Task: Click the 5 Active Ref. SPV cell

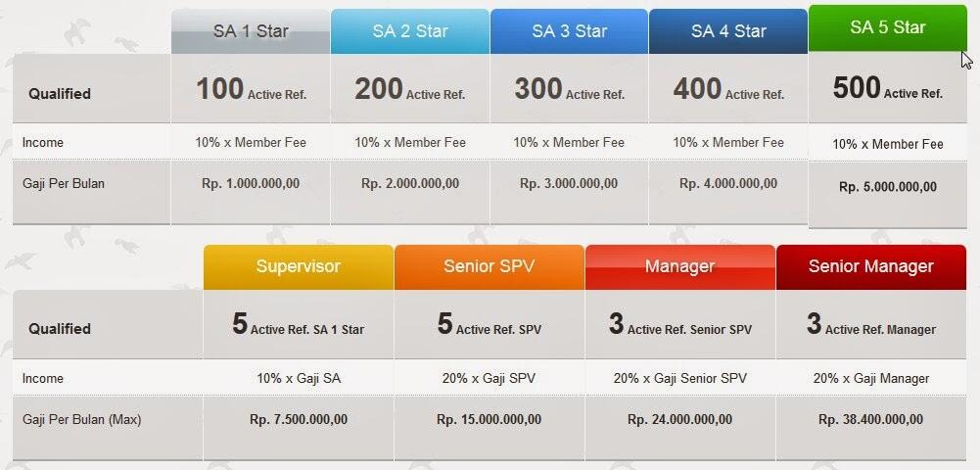Action: pyautogui.click(x=489, y=326)
